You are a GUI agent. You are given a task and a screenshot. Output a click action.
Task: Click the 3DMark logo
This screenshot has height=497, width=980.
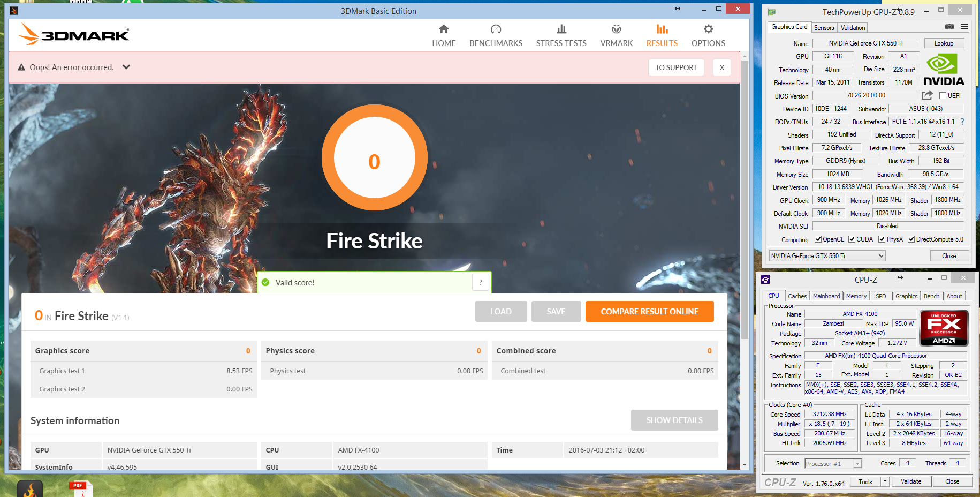pos(74,34)
